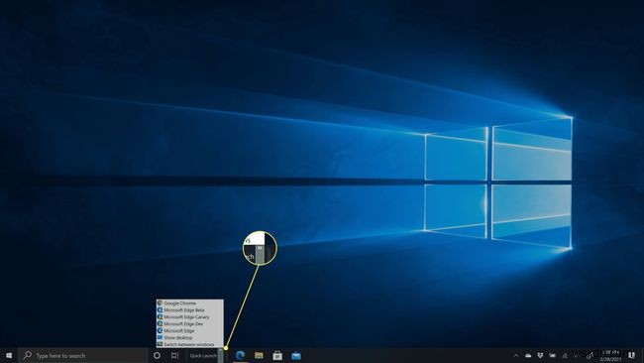644x363 pixels.
Task: Launch Google Chrome from Quick Launch menu
Action: [190, 302]
